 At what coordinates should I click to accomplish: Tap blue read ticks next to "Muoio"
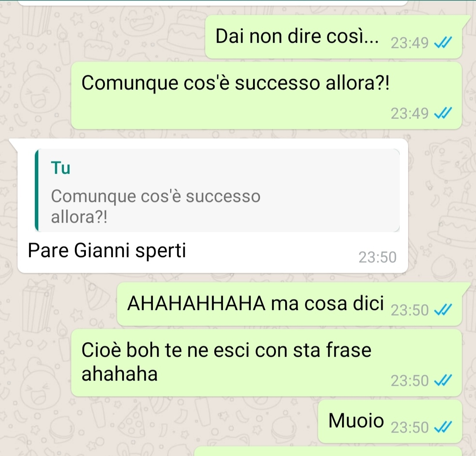(443, 427)
